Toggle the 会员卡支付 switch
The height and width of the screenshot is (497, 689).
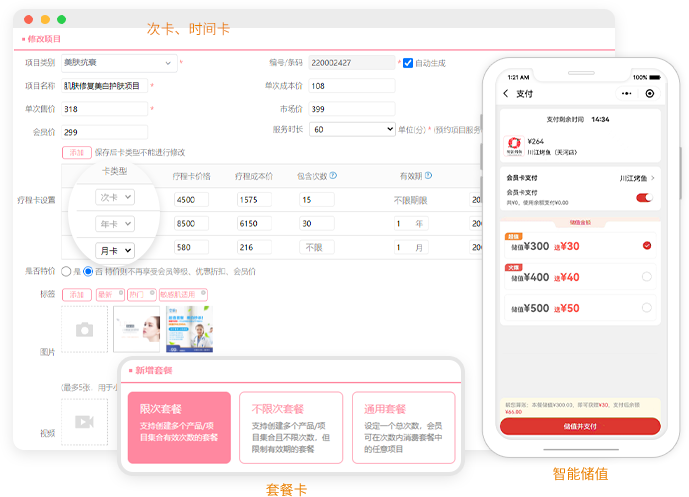[644, 198]
